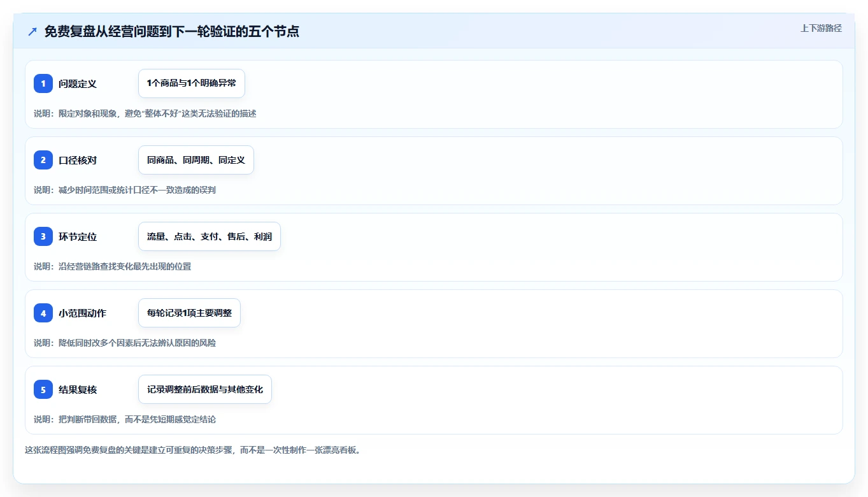
Task: Click the note '减少时间范围或统计口径不一致造成的误判'
Action: click(125, 190)
